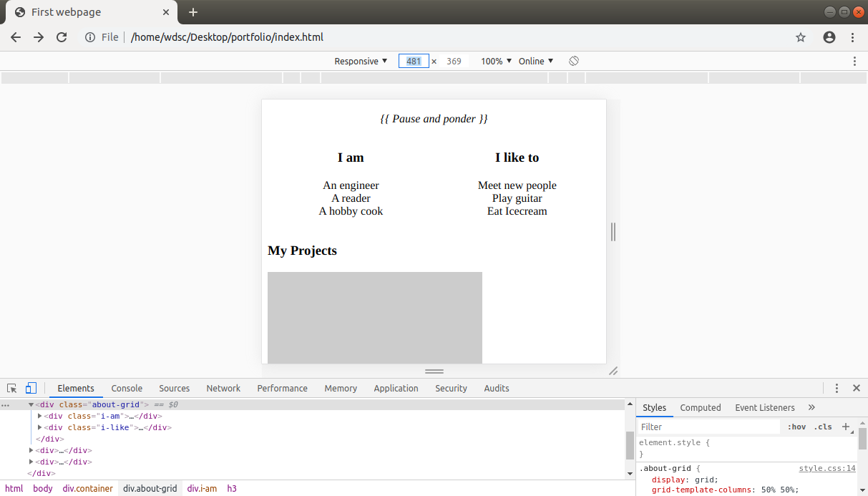Open device toolbar more options menu
The image size is (868, 496).
tap(854, 61)
